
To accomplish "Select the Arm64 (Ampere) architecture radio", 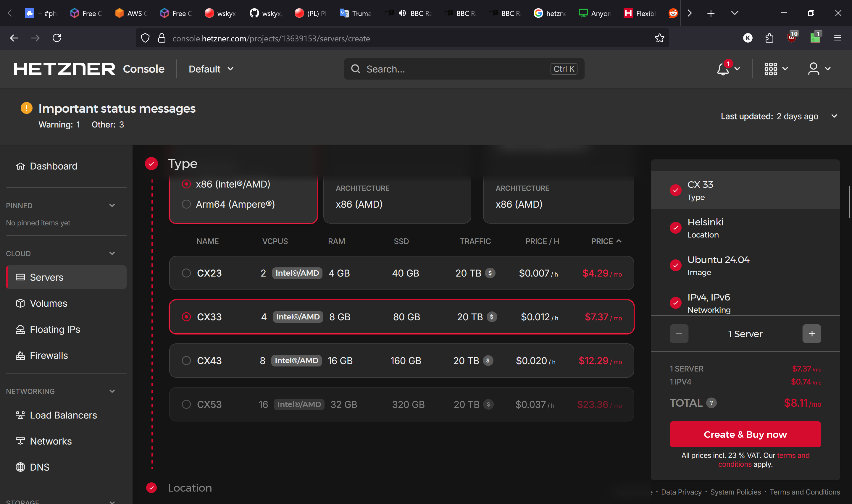I will [186, 204].
